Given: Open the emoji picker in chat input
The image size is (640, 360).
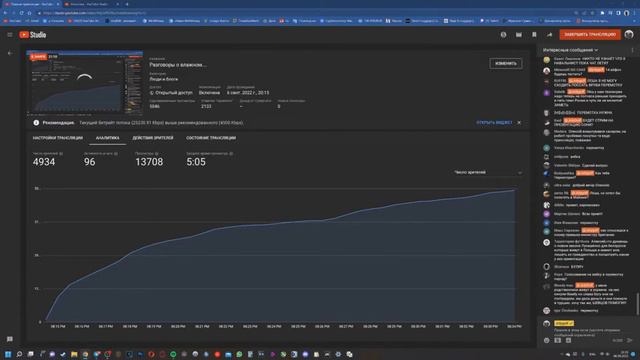Looking at the screenshot, I should coord(547,340).
